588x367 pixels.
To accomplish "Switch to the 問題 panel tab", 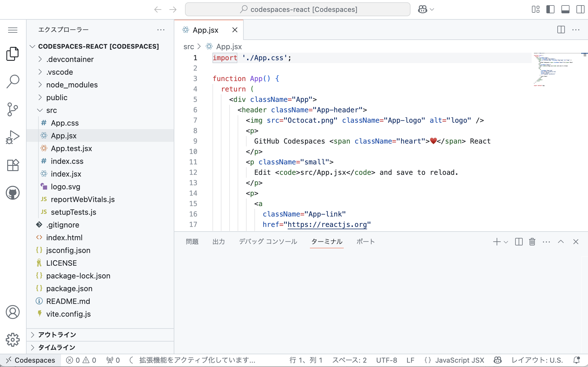I will [x=192, y=242].
